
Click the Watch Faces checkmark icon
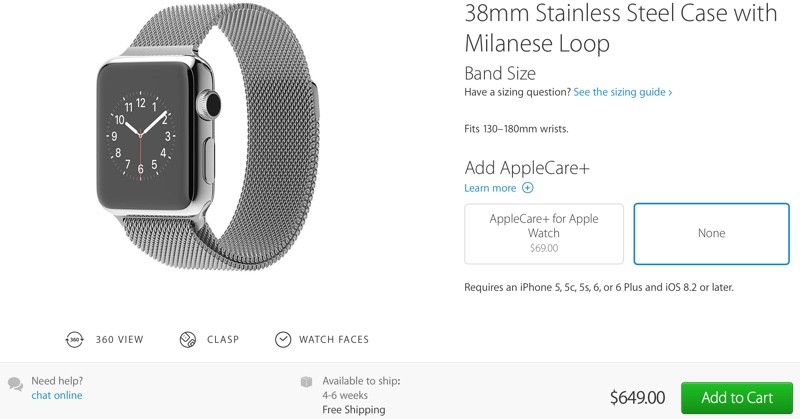tap(283, 339)
